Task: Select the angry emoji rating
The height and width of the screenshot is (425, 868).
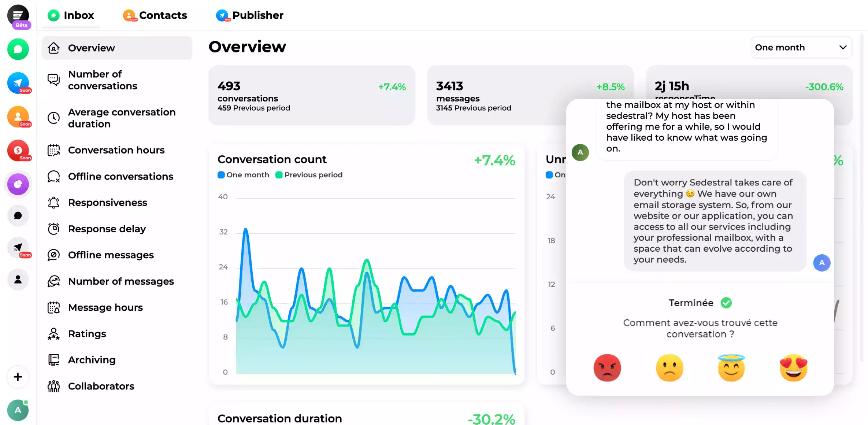Action: tap(607, 367)
